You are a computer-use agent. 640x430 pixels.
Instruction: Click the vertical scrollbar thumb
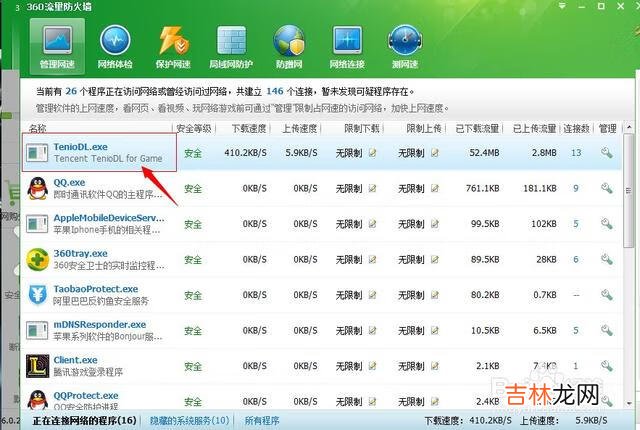[x=629, y=190]
